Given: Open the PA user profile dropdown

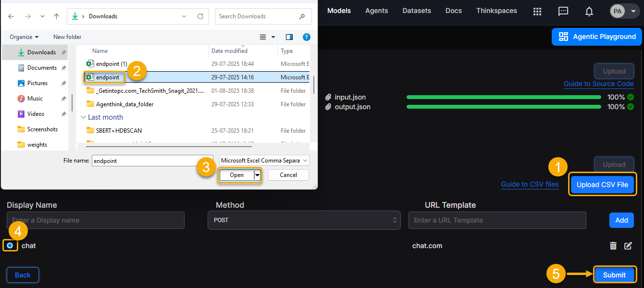Looking at the screenshot, I should [x=625, y=11].
